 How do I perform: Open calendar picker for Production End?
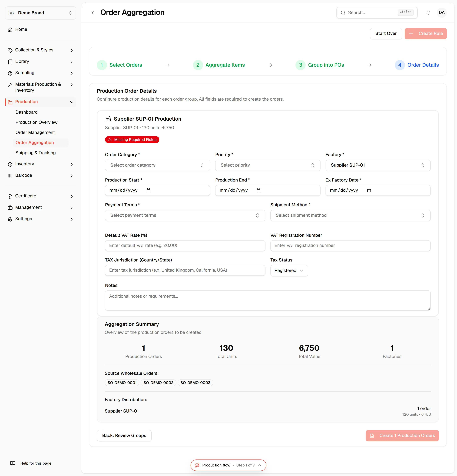point(259,190)
